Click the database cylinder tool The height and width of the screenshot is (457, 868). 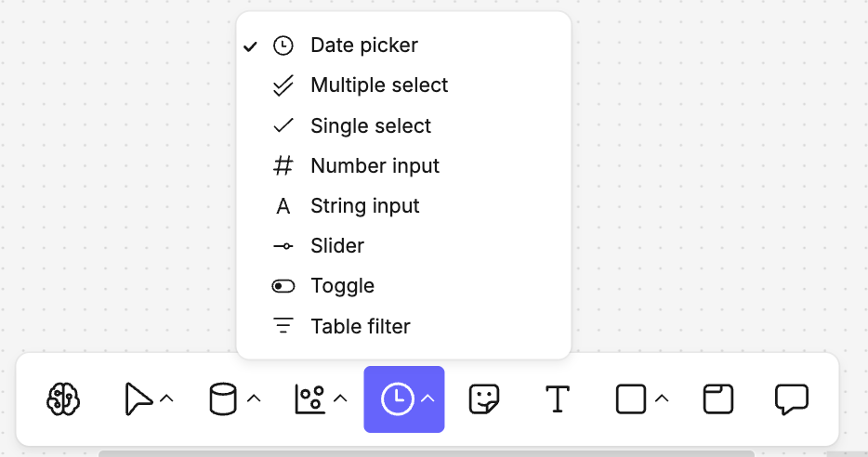click(x=222, y=399)
